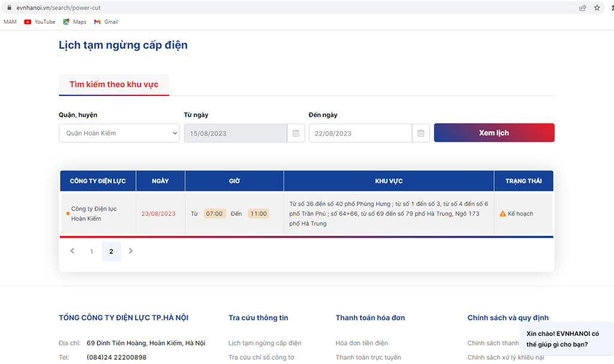Open Hóa đơn tiền điện footer link
Image resolution: width=614 pixels, height=364 pixels.
click(362, 343)
